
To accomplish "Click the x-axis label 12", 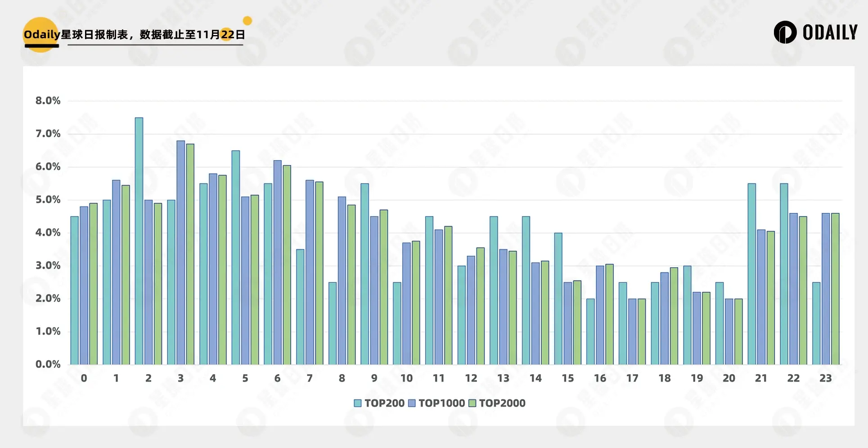I will [471, 378].
